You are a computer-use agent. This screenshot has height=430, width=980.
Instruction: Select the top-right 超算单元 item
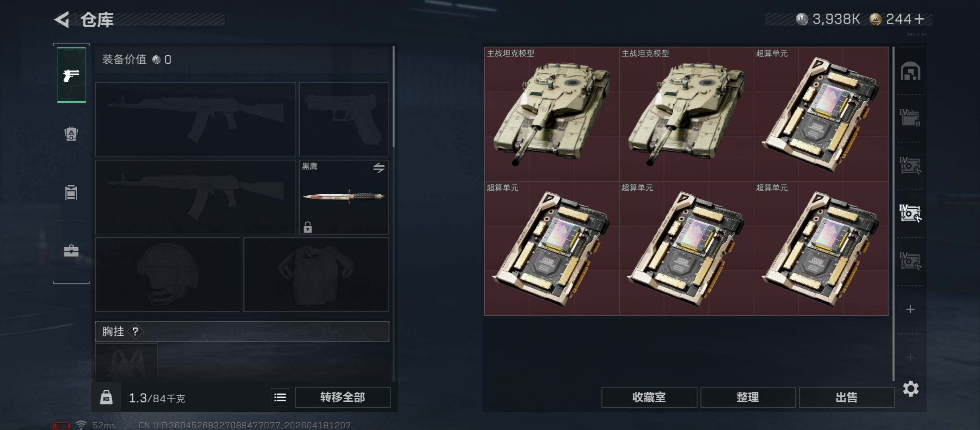[821, 114]
